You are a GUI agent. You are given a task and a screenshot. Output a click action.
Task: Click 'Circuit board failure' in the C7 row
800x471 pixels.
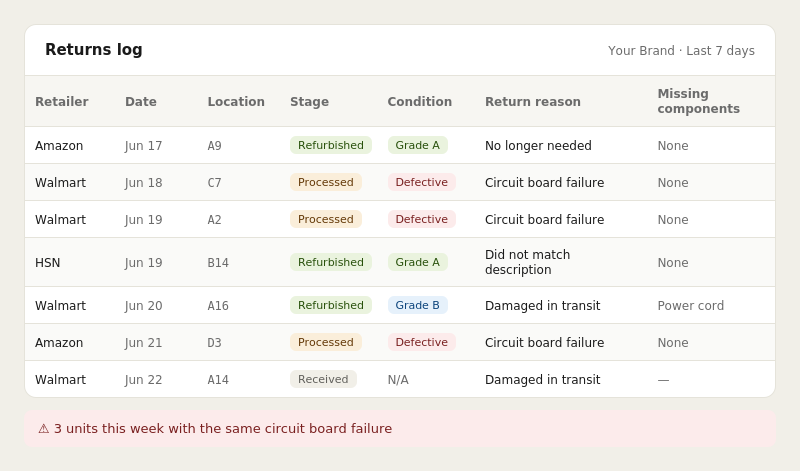[544, 183]
